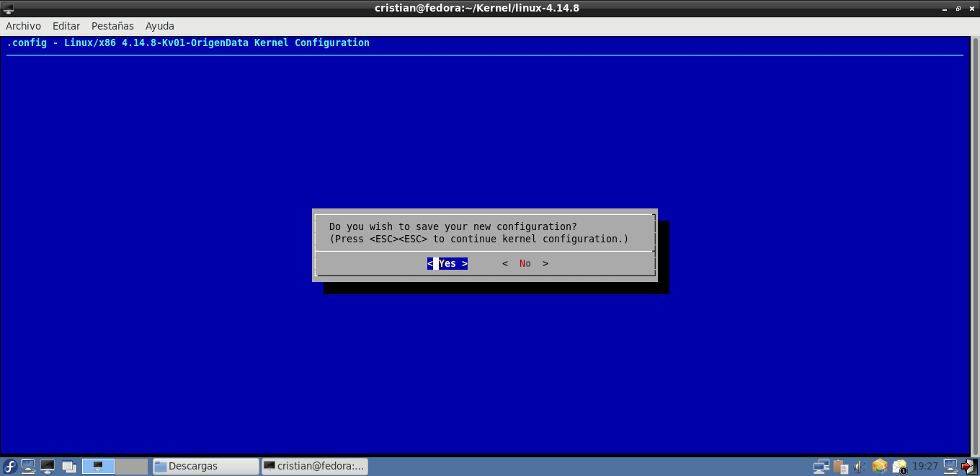Open the mail notification tray icon
The image size is (980, 476).
tap(899, 467)
